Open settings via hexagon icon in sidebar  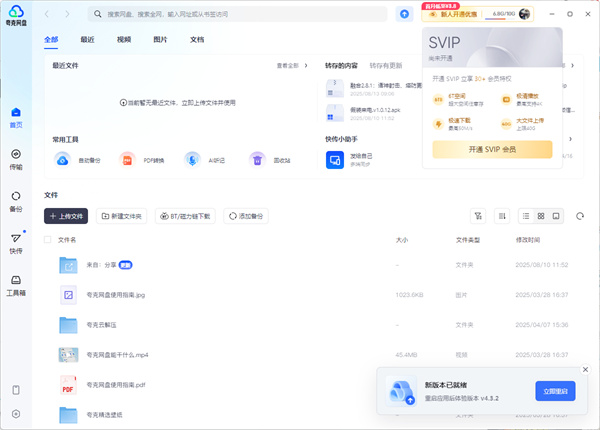tap(16, 414)
